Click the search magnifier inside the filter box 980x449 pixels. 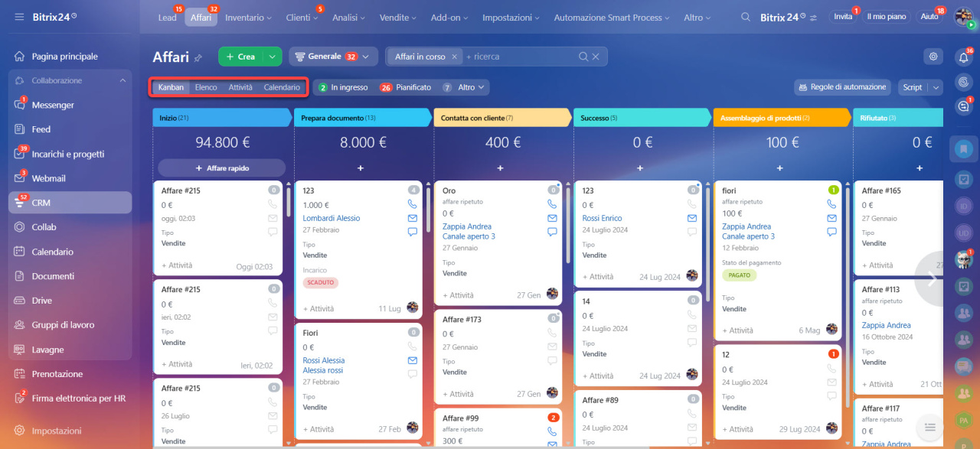tap(583, 57)
